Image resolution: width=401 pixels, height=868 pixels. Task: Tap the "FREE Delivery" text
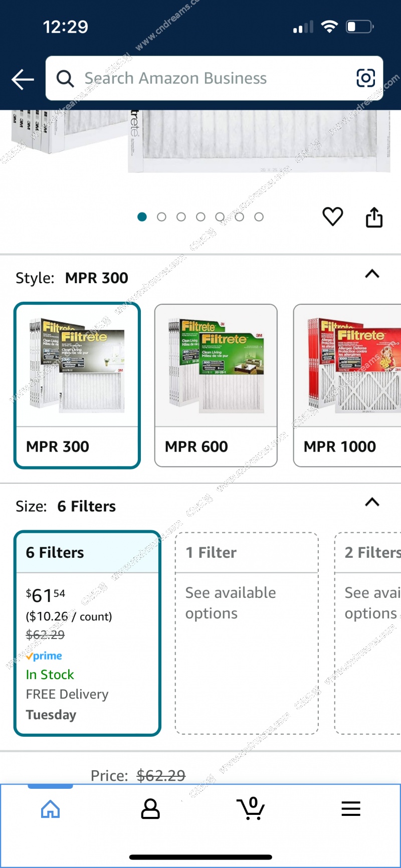[x=67, y=694]
